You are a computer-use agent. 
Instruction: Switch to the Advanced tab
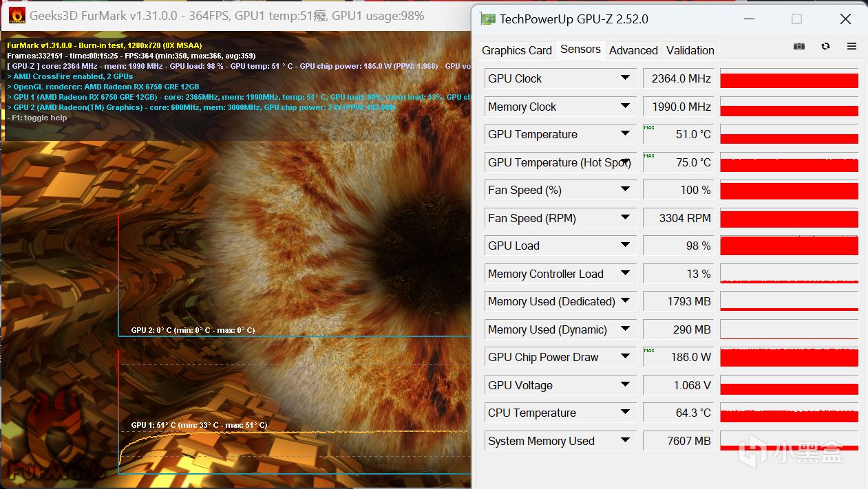(633, 50)
